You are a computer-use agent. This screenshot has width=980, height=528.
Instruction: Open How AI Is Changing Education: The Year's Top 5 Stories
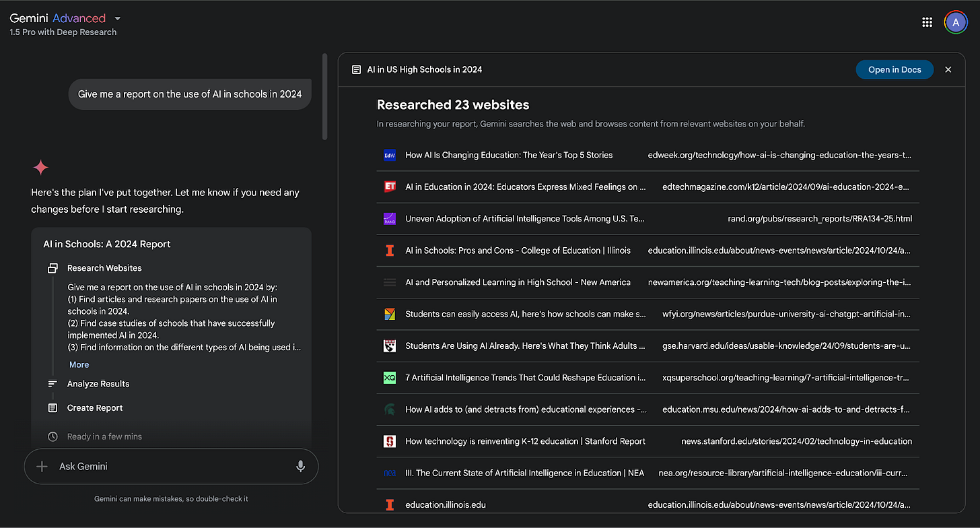point(509,155)
